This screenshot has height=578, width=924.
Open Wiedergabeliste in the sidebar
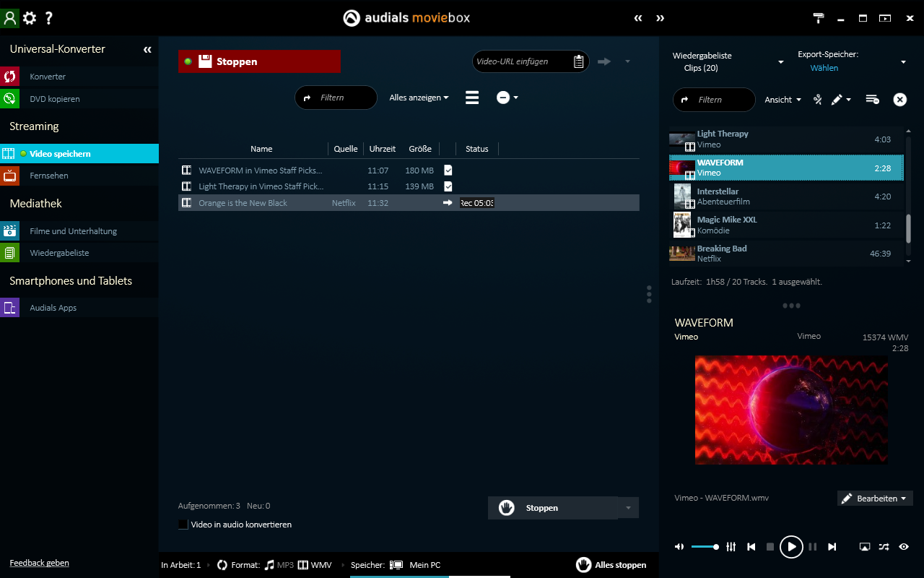[x=79, y=253]
